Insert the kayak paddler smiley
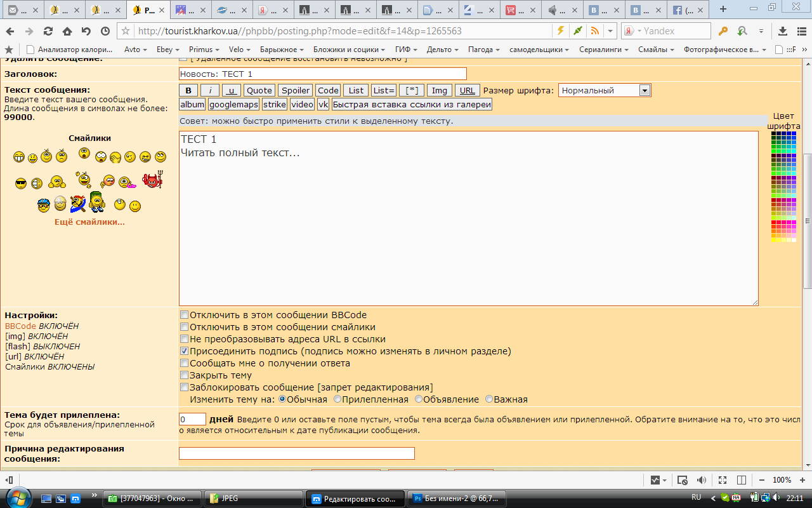Image resolution: width=812 pixels, height=508 pixels. [x=78, y=203]
